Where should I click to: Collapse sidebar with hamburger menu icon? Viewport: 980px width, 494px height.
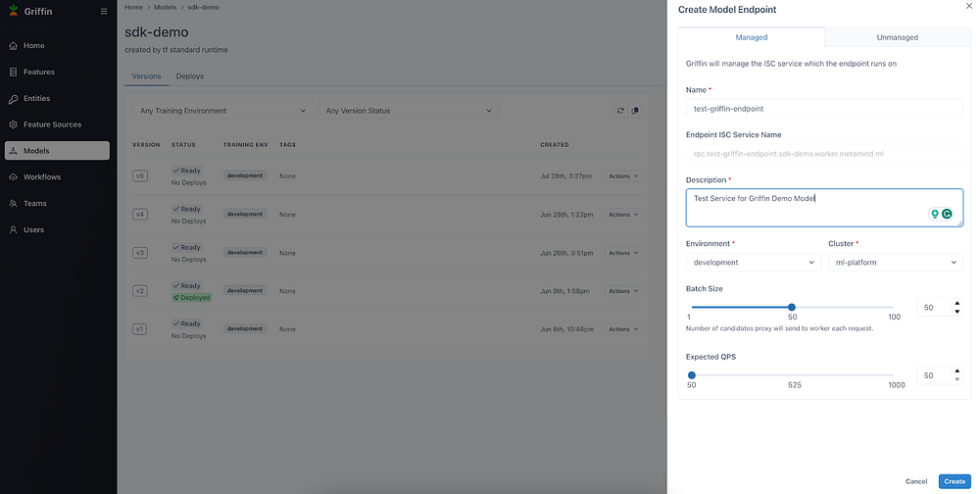tap(104, 11)
